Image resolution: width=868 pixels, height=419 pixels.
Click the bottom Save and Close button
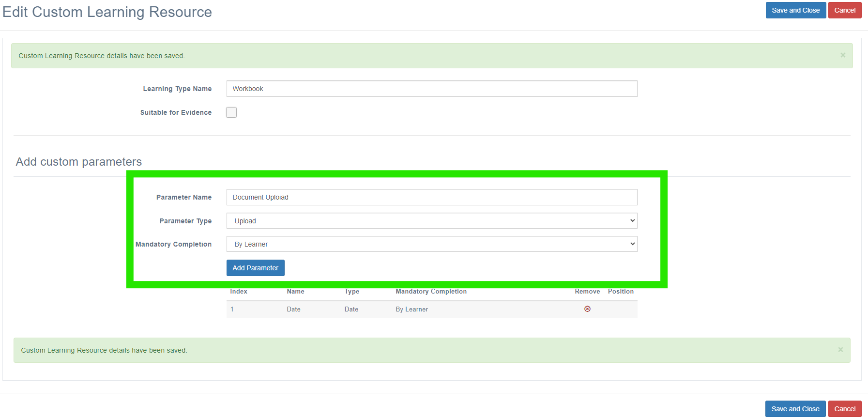[x=795, y=409]
